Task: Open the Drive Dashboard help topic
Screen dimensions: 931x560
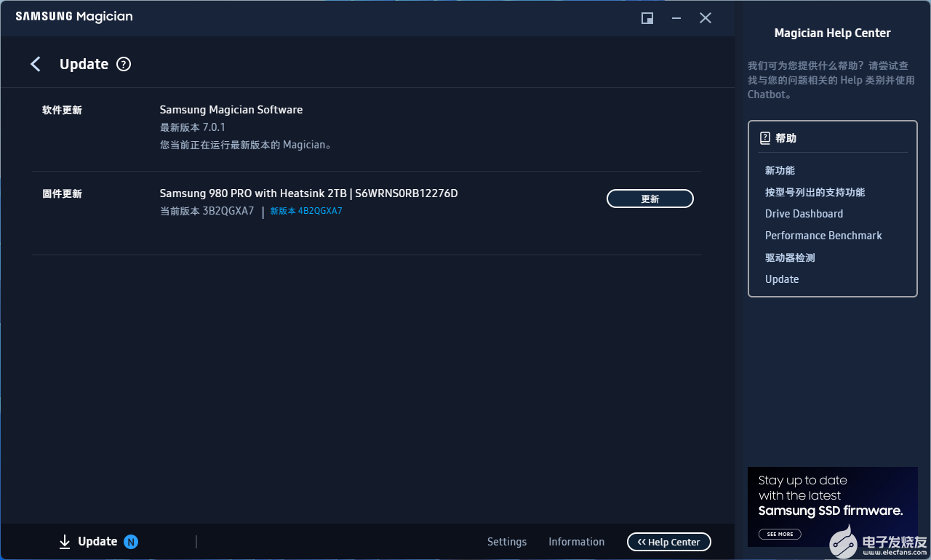Action: coord(804,214)
